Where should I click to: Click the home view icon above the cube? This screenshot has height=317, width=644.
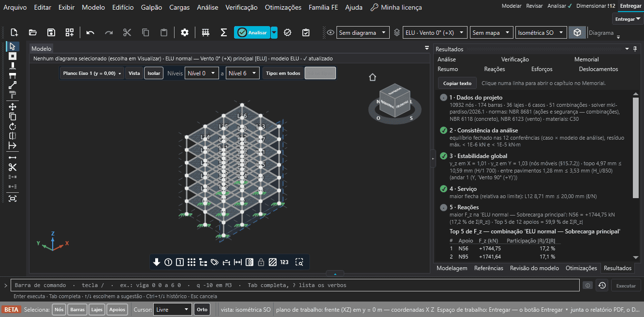(372, 77)
